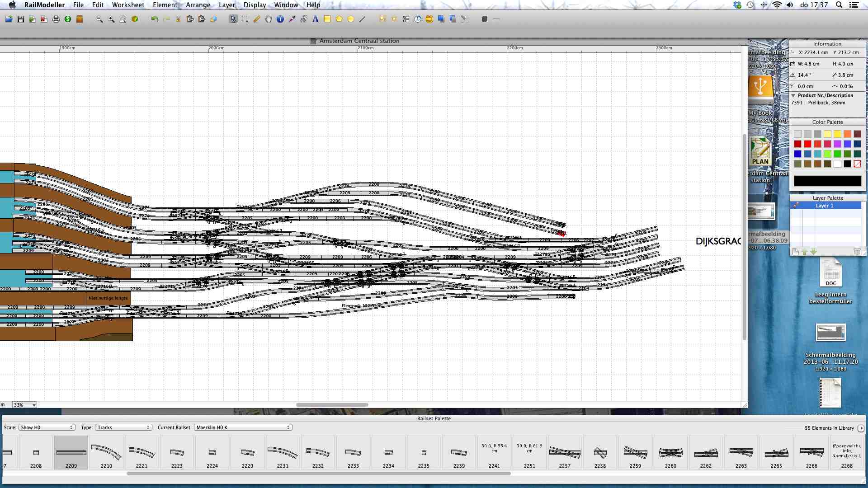Open Current Railset Maerklin H0 K dropdown
868x488 pixels.
[243, 427]
